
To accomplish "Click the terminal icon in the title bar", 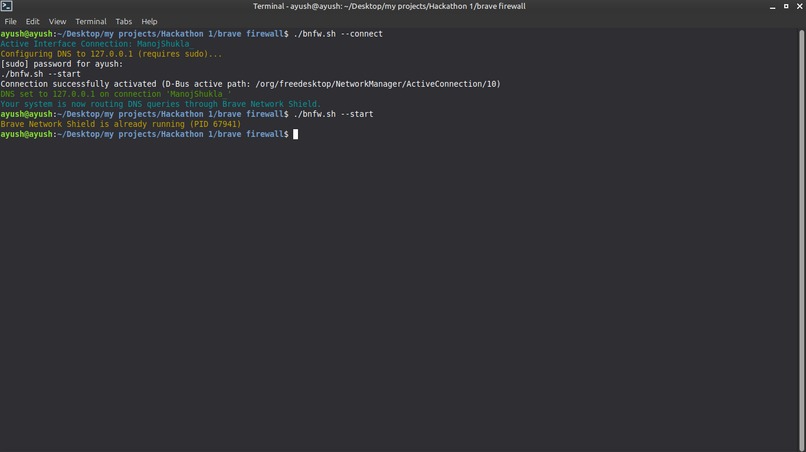I will pyautogui.click(x=6, y=6).
